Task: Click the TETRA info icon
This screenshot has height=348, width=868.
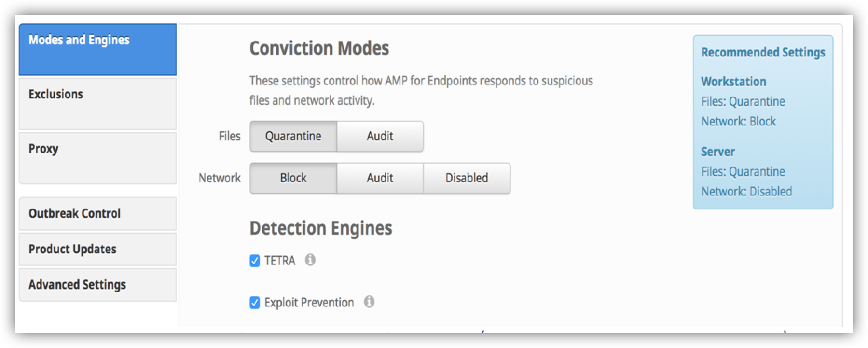Action: pos(310,260)
